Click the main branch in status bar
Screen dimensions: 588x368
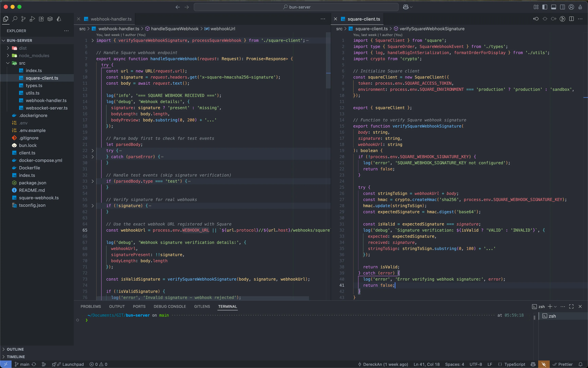22,364
